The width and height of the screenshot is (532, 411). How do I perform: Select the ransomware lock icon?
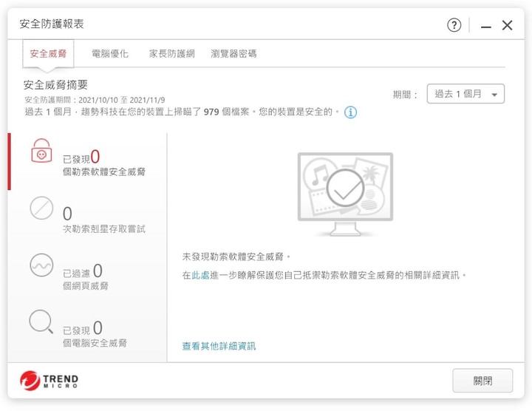[41, 151]
